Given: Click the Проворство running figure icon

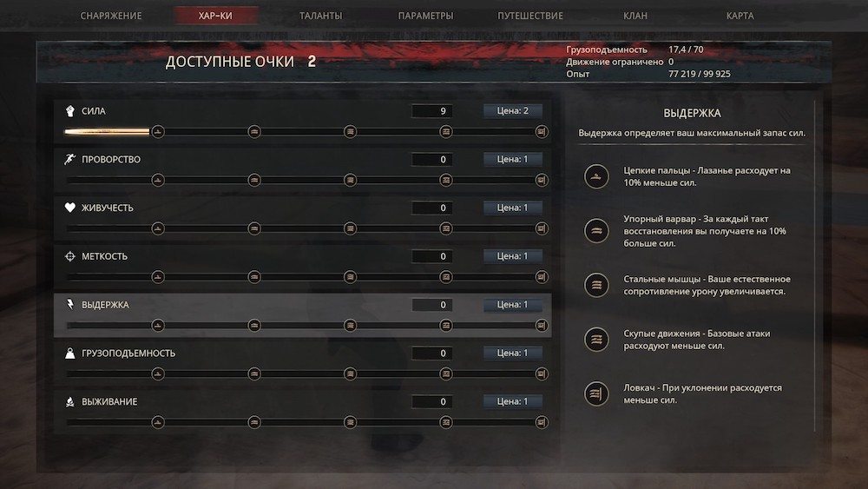Looking at the screenshot, I should tap(69, 160).
